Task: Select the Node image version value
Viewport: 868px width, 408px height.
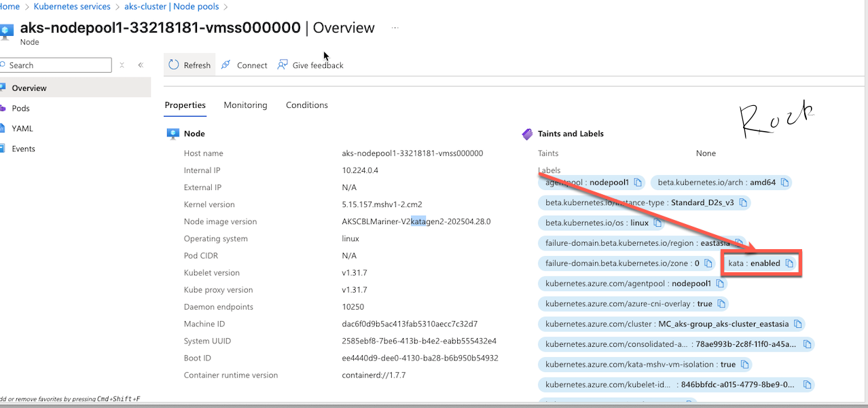Action: 416,221
